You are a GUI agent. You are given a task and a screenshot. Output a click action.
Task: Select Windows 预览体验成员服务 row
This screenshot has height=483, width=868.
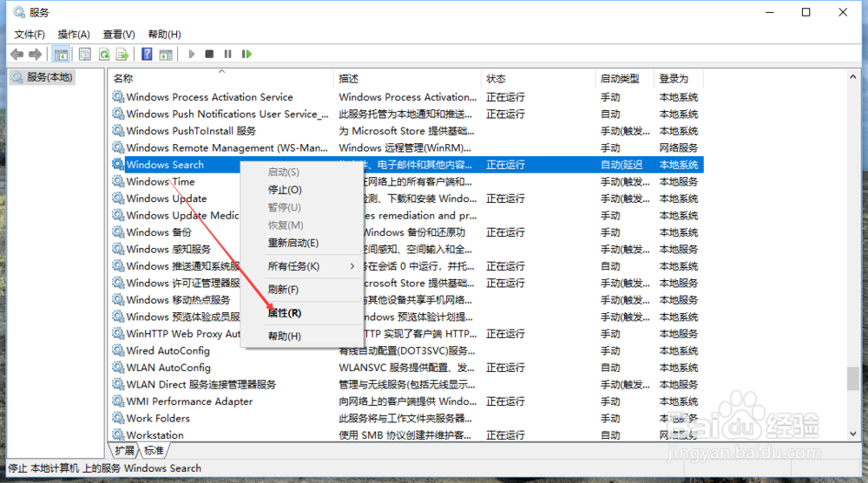pos(406,317)
